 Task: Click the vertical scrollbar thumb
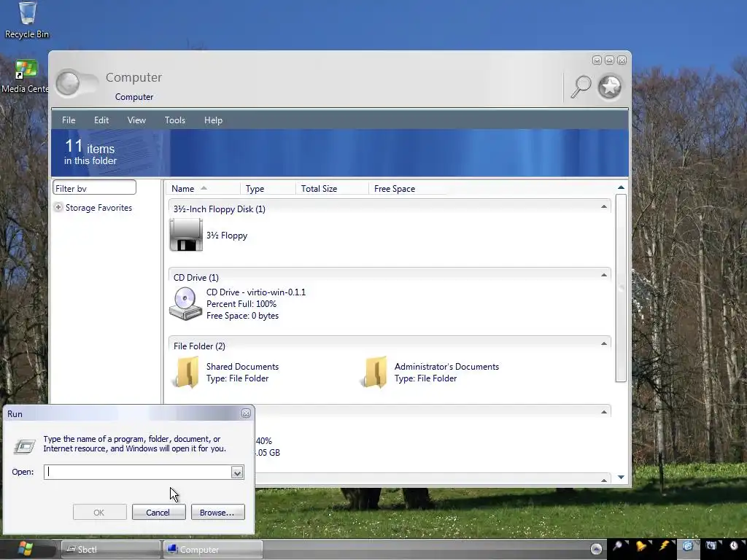pos(621,288)
